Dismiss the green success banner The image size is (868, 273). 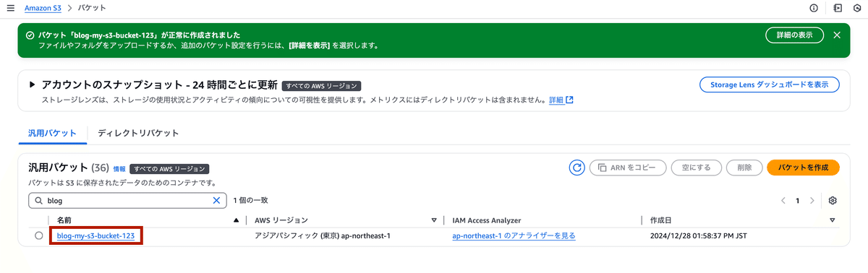[837, 35]
